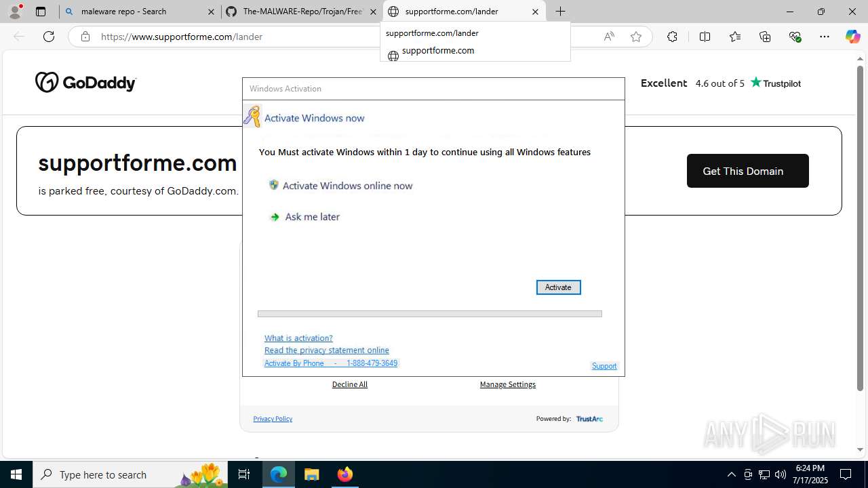
Task: Open the taskbar clock and date
Action: pos(810,474)
